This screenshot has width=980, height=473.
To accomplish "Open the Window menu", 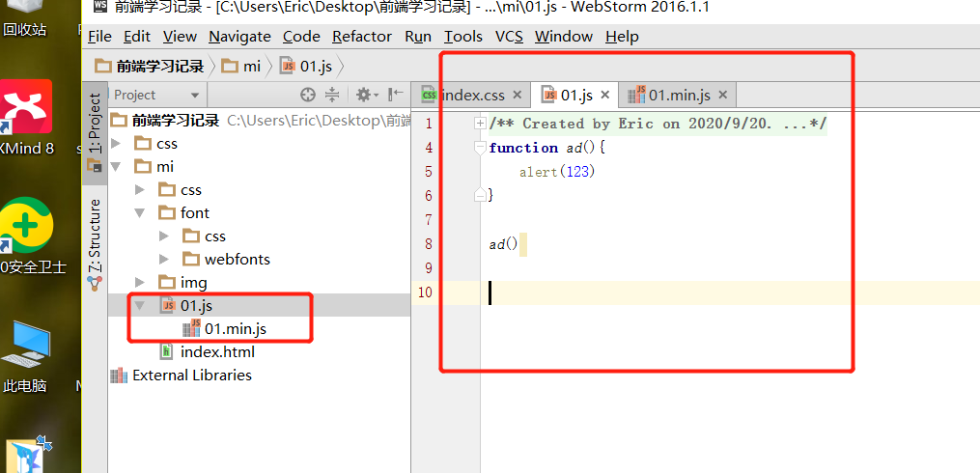I will pyautogui.click(x=563, y=37).
